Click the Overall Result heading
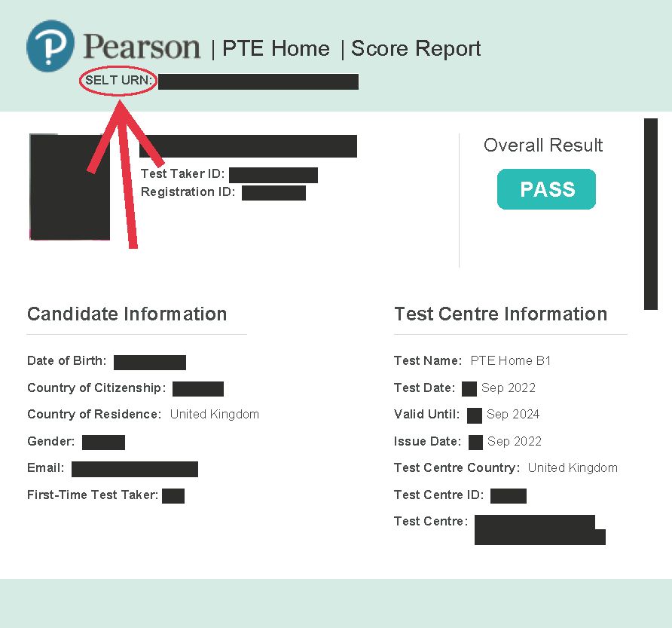The image size is (672, 628). coord(543,145)
